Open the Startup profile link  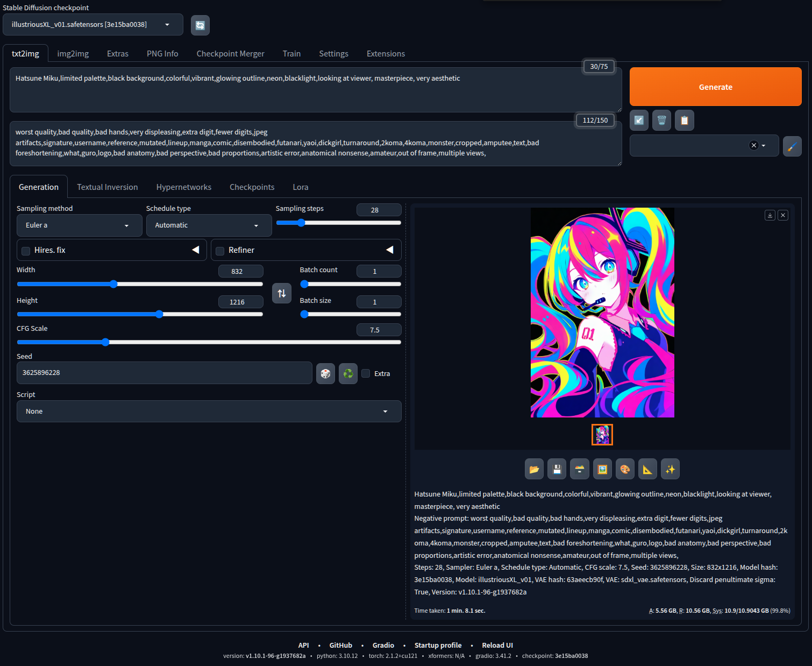coord(438,646)
